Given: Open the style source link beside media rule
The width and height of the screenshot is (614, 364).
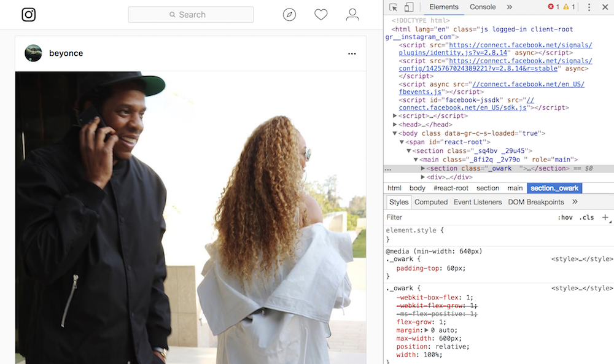Looking at the screenshot, I should tap(582, 258).
